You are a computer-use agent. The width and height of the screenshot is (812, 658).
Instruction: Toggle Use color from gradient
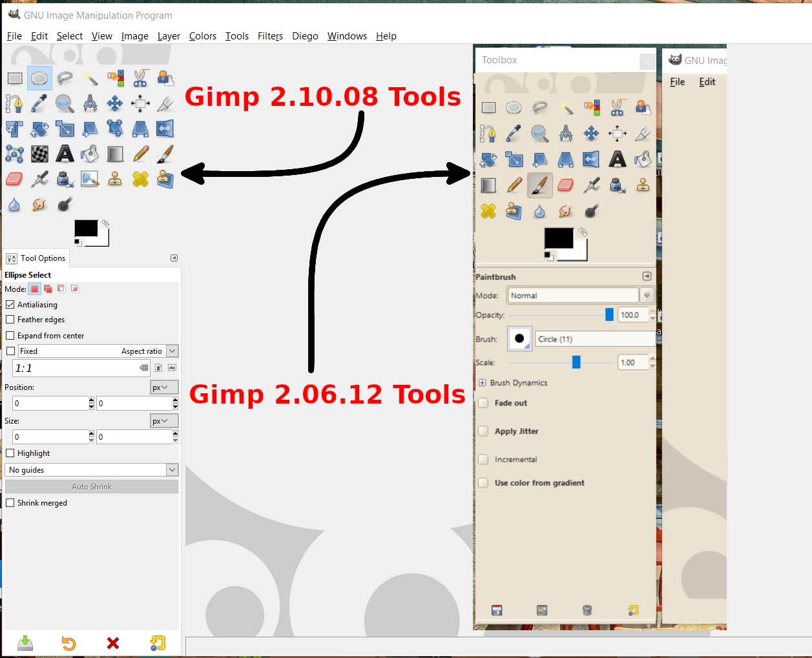click(483, 483)
